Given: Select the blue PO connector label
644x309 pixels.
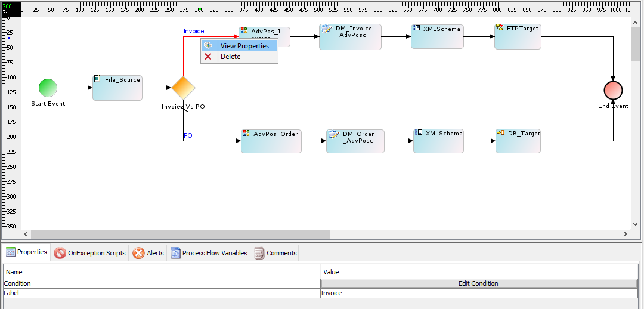Looking at the screenshot, I should point(188,135).
